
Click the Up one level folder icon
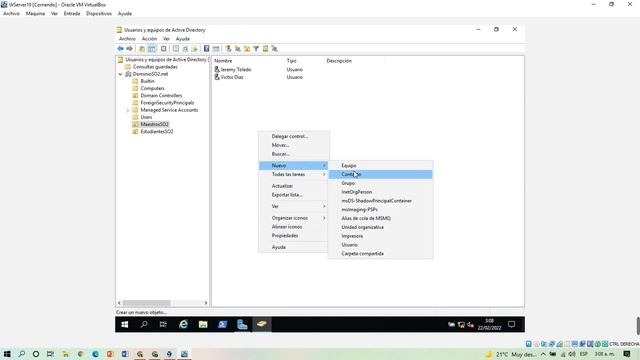[142, 49]
